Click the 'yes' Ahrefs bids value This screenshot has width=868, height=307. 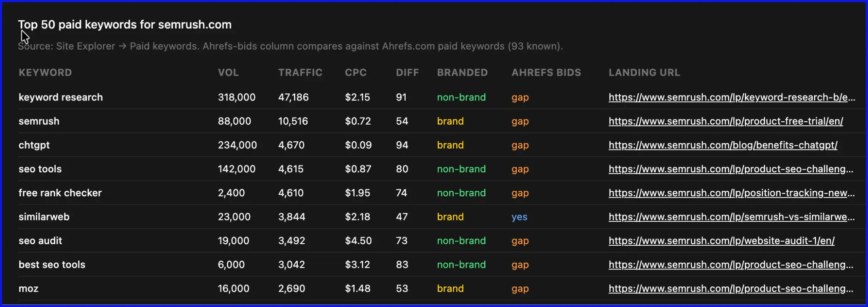520,217
